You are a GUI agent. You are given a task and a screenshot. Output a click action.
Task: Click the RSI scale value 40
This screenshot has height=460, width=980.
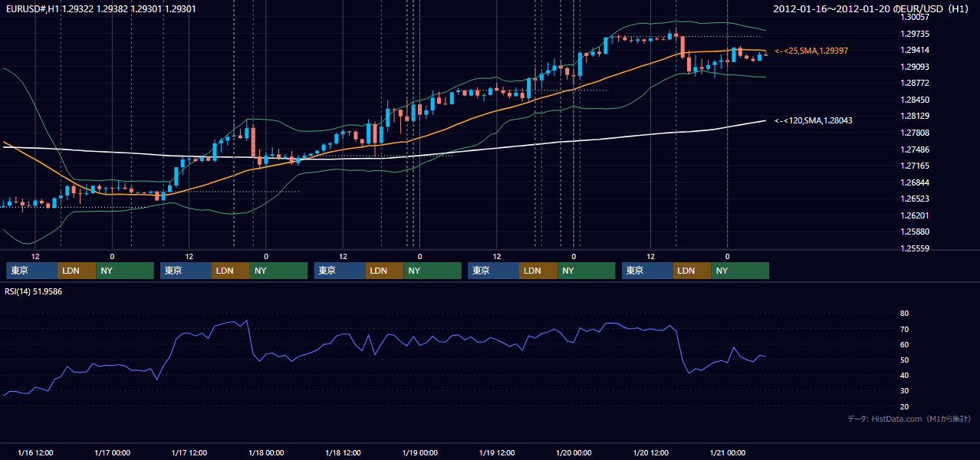point(904,375)
